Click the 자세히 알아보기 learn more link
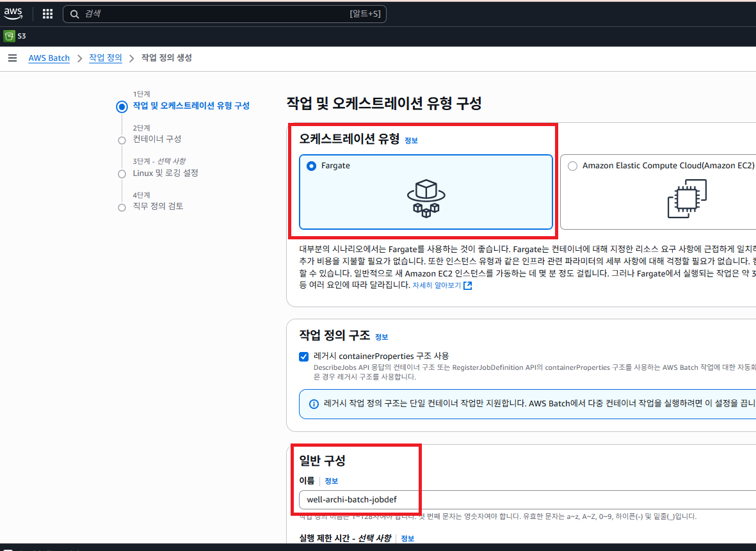The width and height of the screenshot is (756, 551). [x=437, y=285]
